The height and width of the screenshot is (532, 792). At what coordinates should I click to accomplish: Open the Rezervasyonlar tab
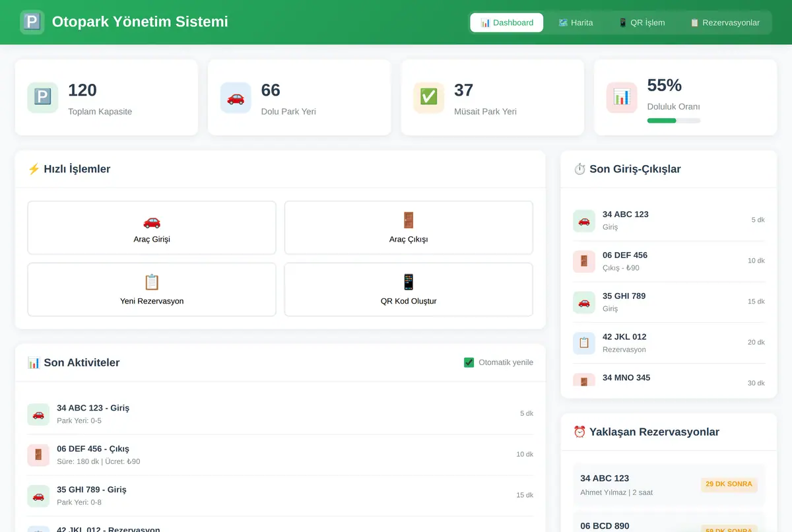click(x=725, y=22)
